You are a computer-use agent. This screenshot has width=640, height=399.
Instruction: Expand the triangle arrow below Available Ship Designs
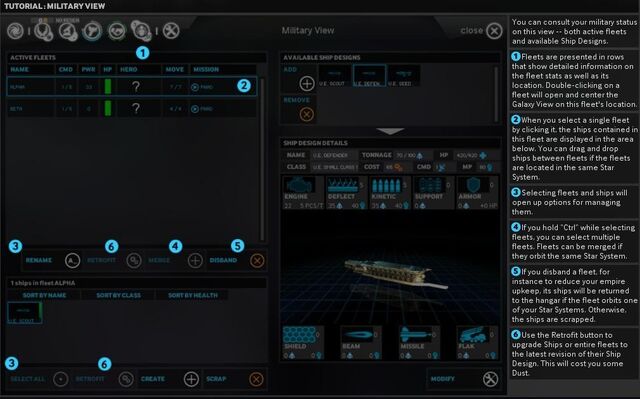click(x=390, y=131)
